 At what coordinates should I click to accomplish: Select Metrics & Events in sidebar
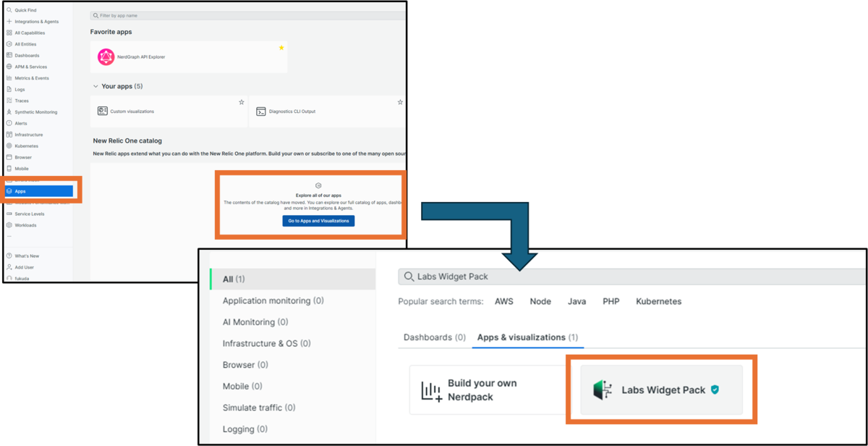[32, 78]
